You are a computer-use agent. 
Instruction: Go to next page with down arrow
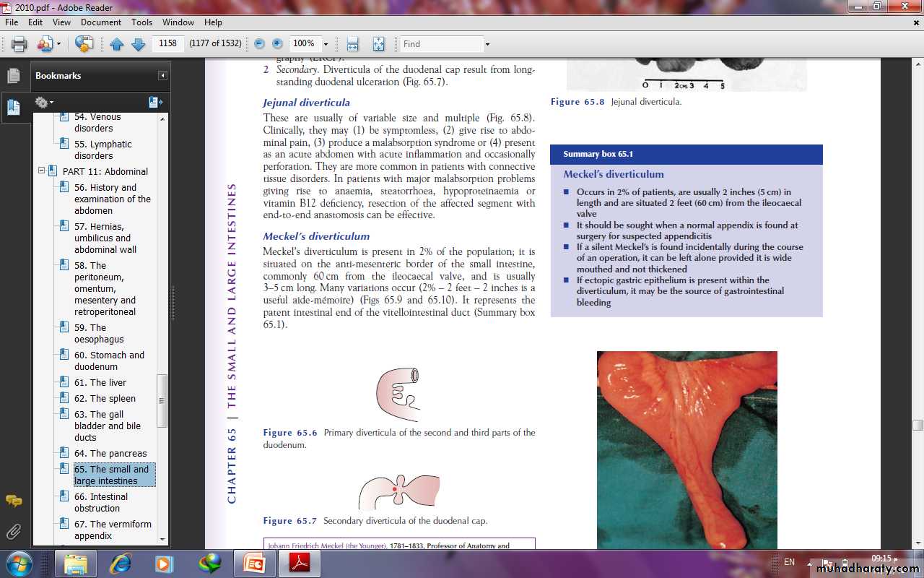click(138, 44)
